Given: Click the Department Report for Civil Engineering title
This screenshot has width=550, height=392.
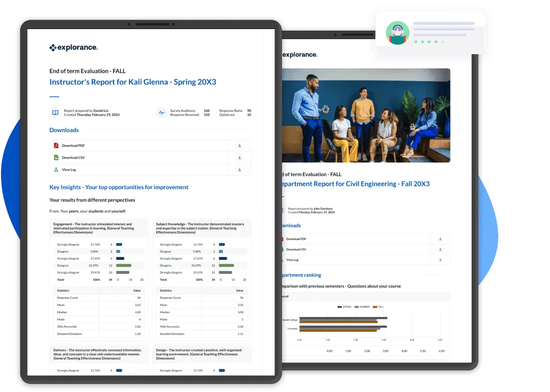Looking at the screenshot, I should point(356,184).
